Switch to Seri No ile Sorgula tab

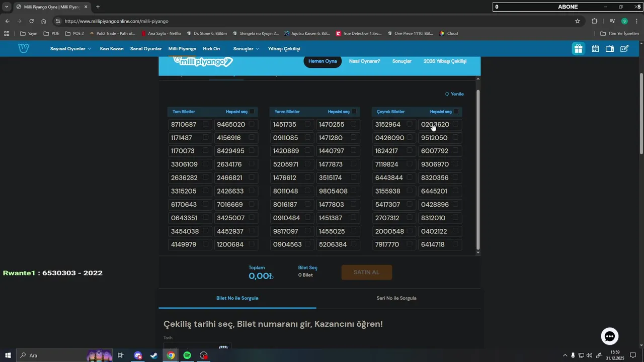coord(396,298)
